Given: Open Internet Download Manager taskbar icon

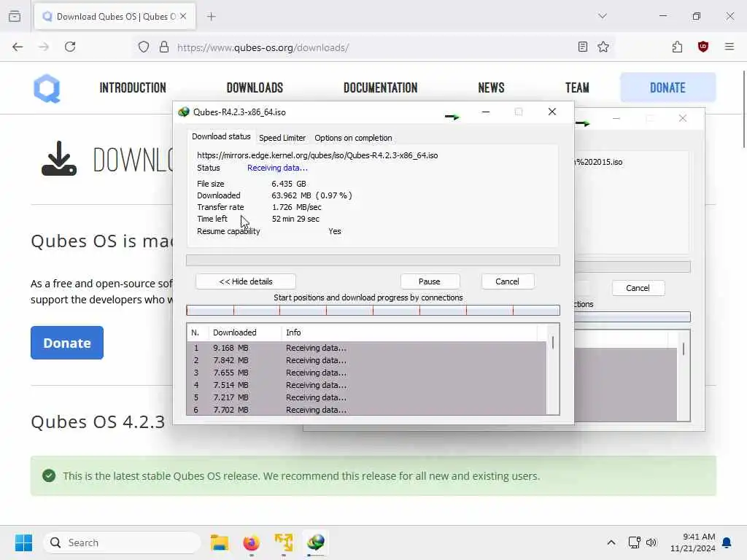Looking at the screenshot, I should coord(315,542).
